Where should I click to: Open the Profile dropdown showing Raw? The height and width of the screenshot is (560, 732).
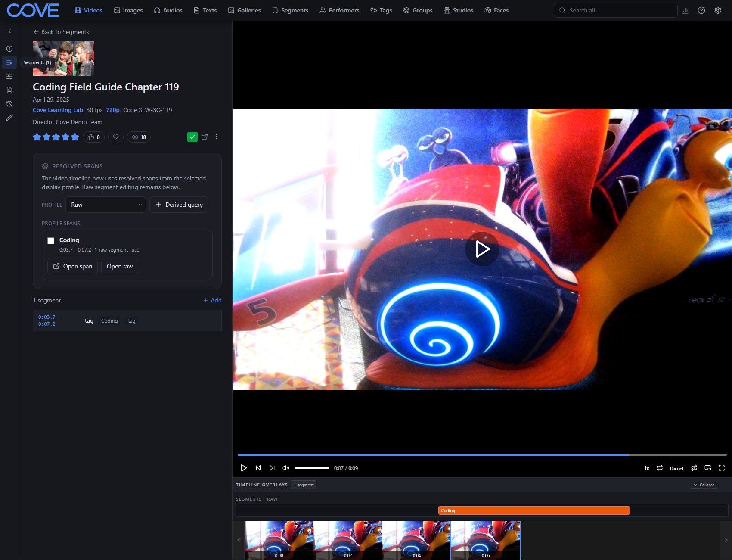point(106,205)
